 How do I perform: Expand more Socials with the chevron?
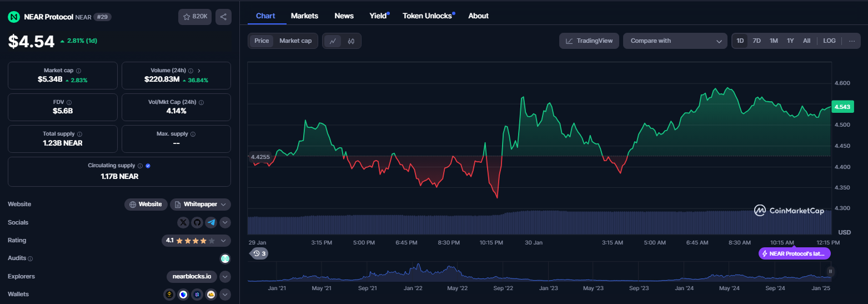(225, 222)
